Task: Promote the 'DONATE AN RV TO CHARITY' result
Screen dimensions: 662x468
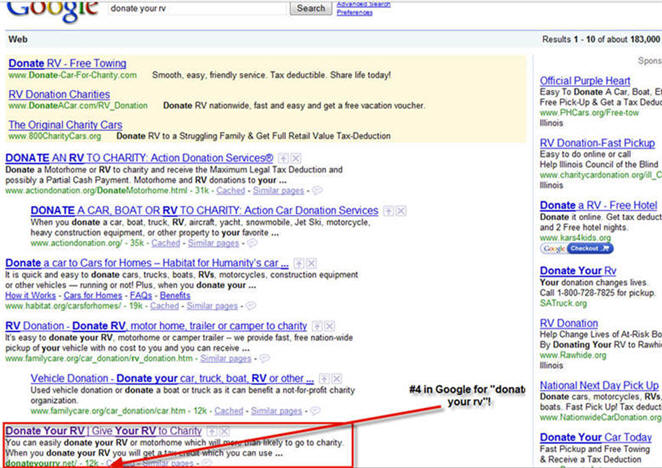Action: (284, 158)
